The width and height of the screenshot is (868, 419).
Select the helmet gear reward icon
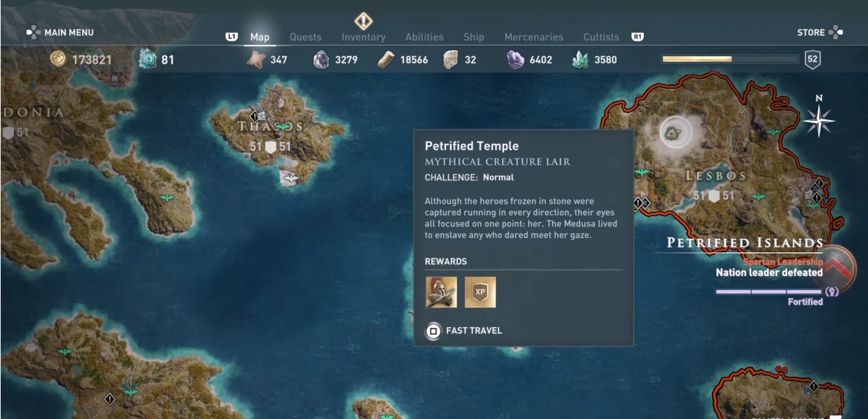click(x=441, y=292)
